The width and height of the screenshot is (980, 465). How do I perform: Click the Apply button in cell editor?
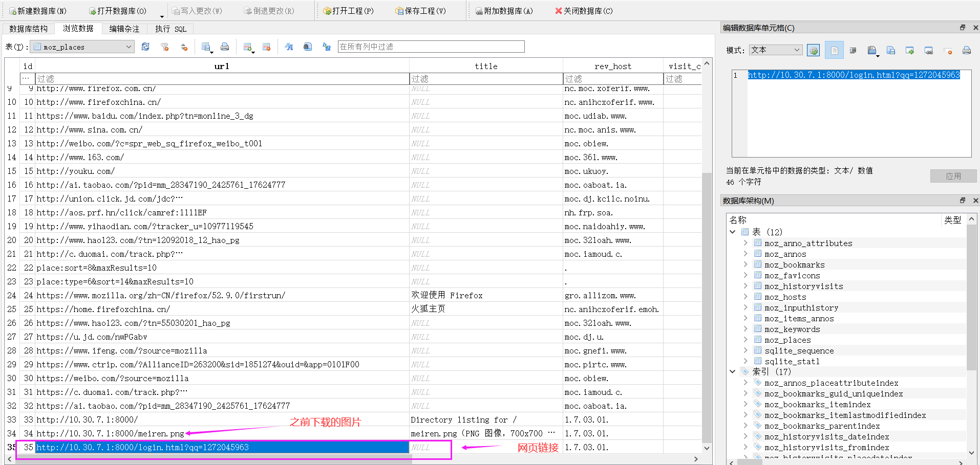[953, 176]
